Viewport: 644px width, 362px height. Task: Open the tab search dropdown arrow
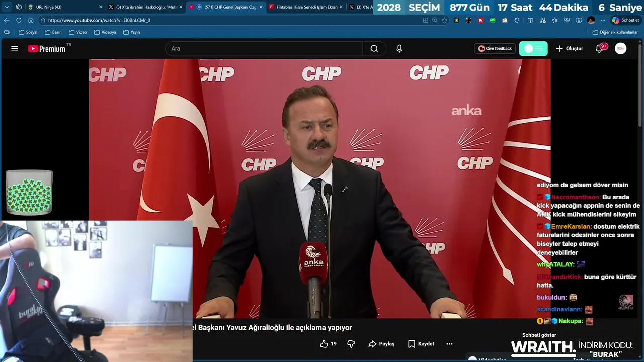(7, 7)
